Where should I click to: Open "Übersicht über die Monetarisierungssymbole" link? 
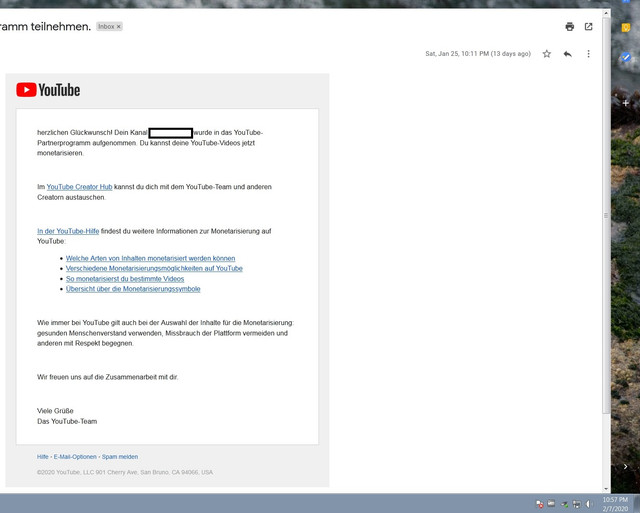coord(133,289)
